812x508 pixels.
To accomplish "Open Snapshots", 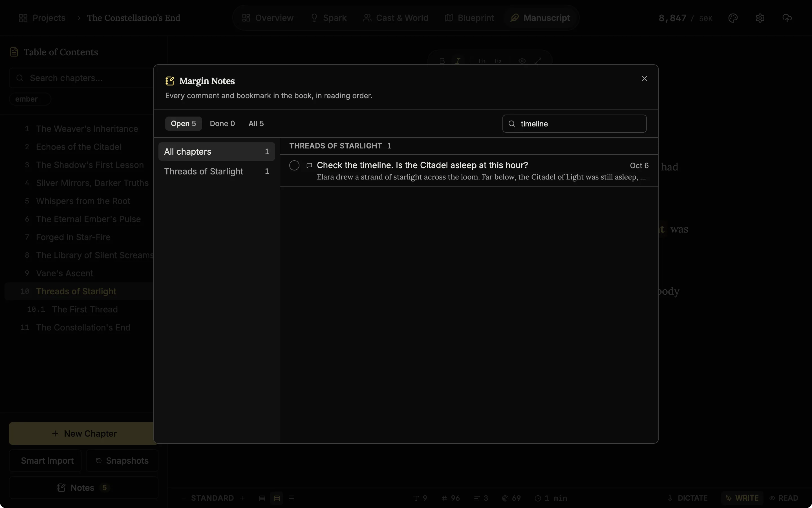I will pyautogui.click(x=122, y=461).
